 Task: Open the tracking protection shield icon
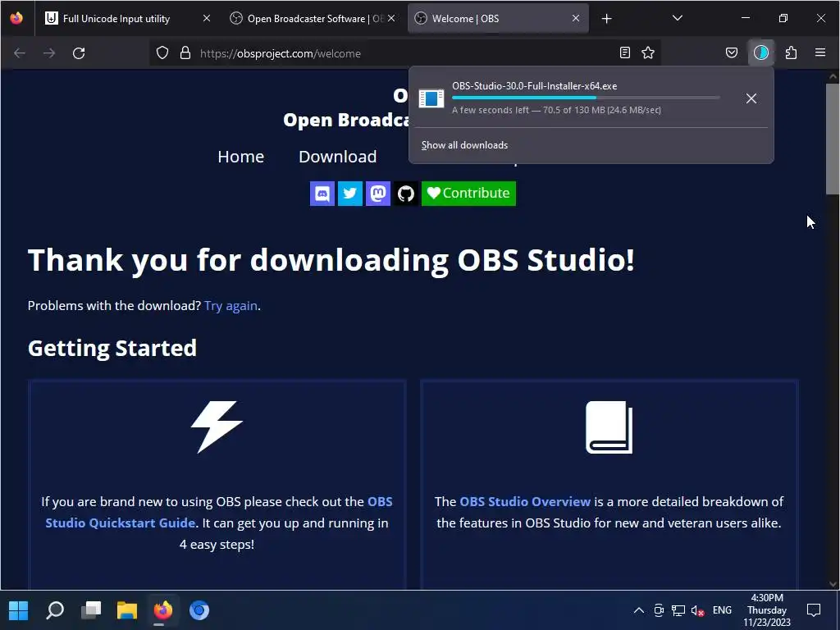coord(162,53)
